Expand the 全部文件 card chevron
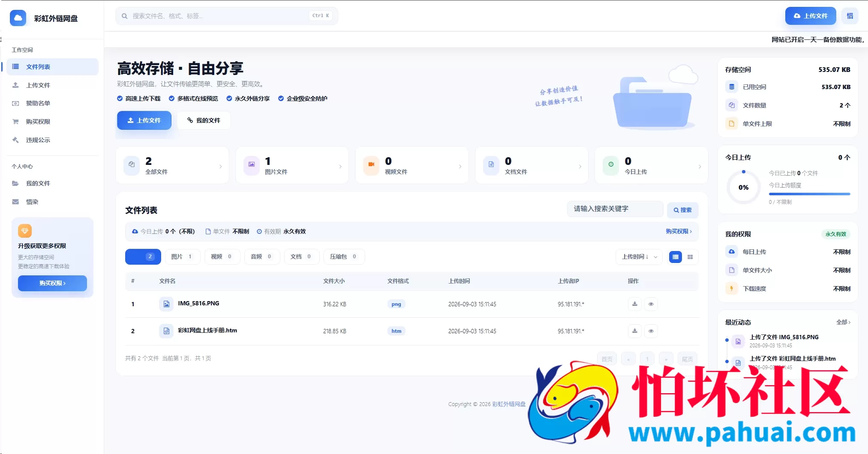Image resolution: width=868 pixels, height=454 pixels. pos(221,167)
